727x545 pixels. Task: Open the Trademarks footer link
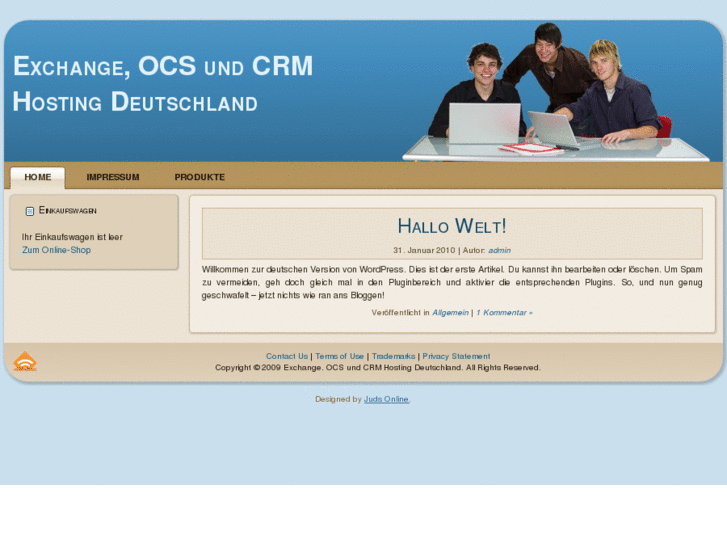393,356
